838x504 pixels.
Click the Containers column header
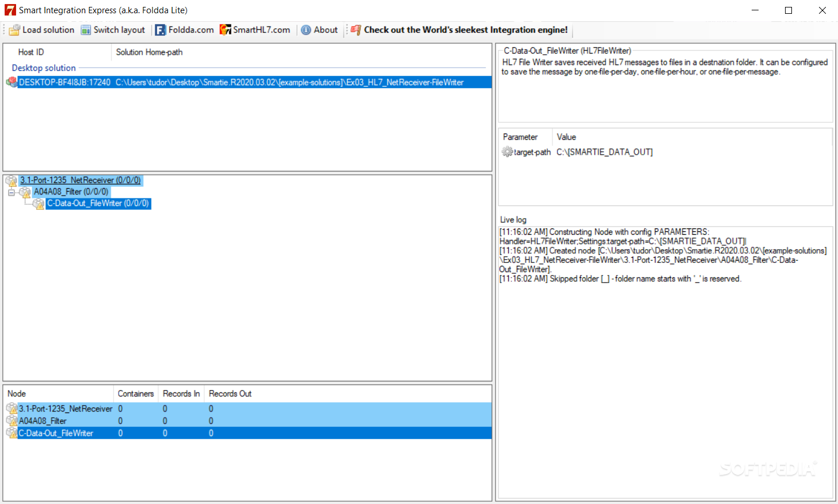point(136,394)
